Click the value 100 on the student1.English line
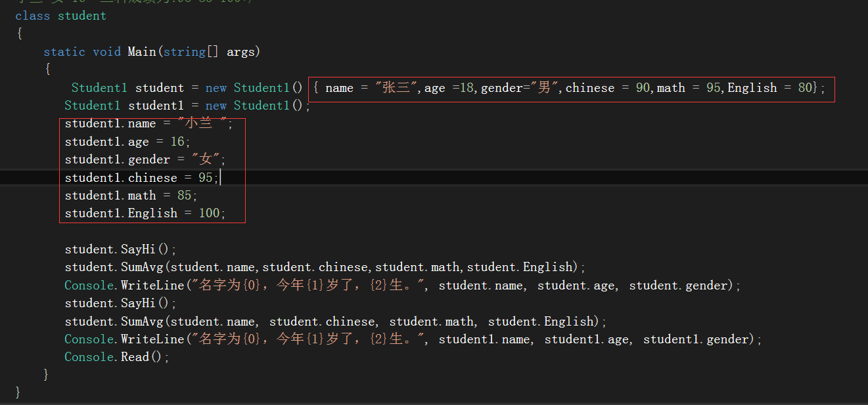The image size is (868, 405). [x=209, y=213]
